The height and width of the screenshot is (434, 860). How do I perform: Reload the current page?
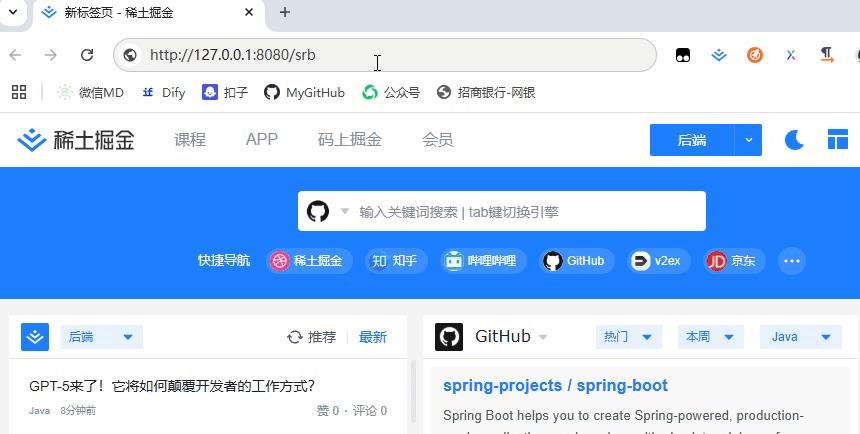(87, 55)
